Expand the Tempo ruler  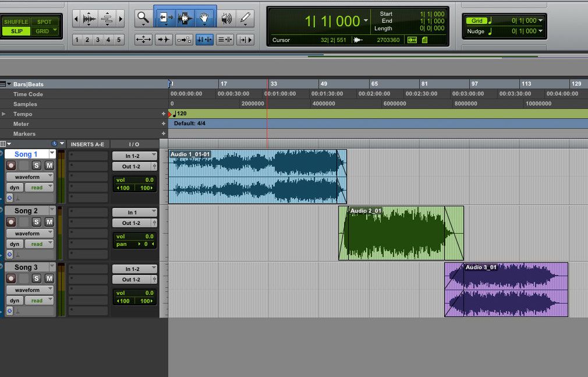(3, 114)
